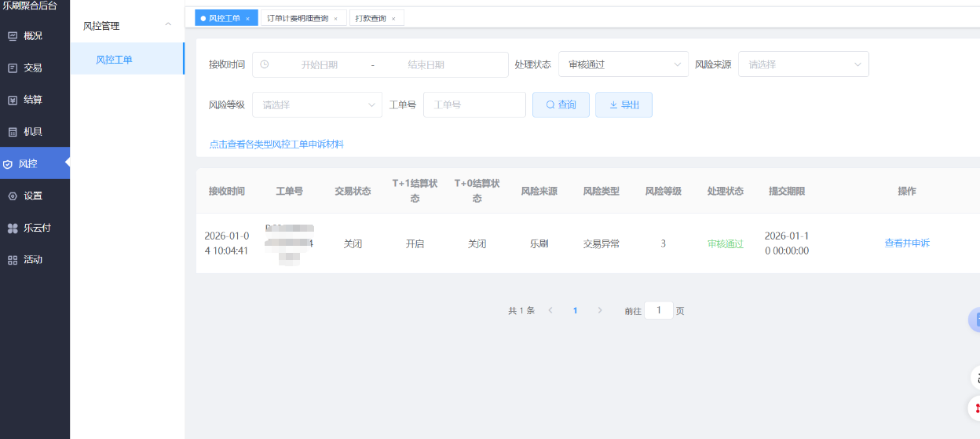
Task: Click the 风控 shield icon in sidebar
Action: click(x=8, y=164)
